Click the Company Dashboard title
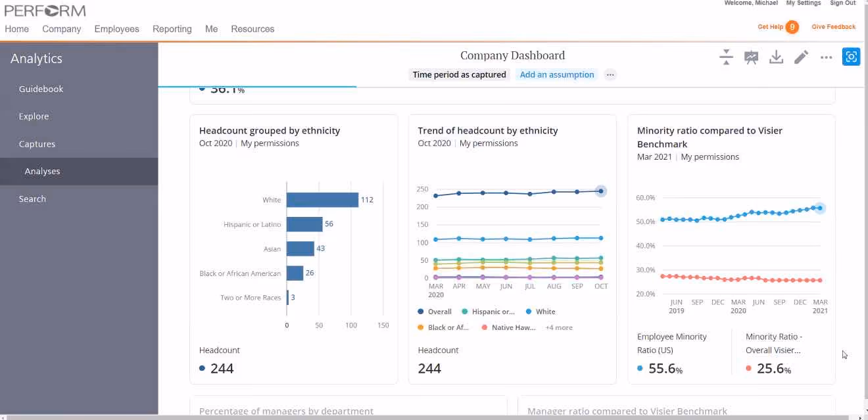This screenshot has width=868, height=420. pos(512,55)
